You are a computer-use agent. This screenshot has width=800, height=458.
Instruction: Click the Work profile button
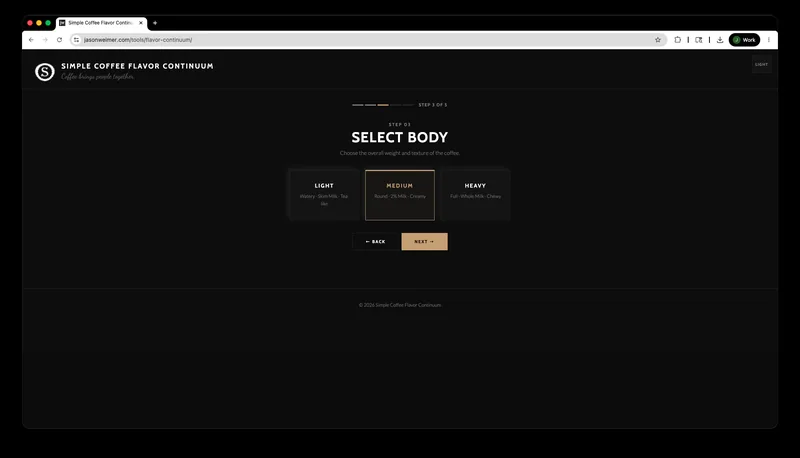[744, 40]
